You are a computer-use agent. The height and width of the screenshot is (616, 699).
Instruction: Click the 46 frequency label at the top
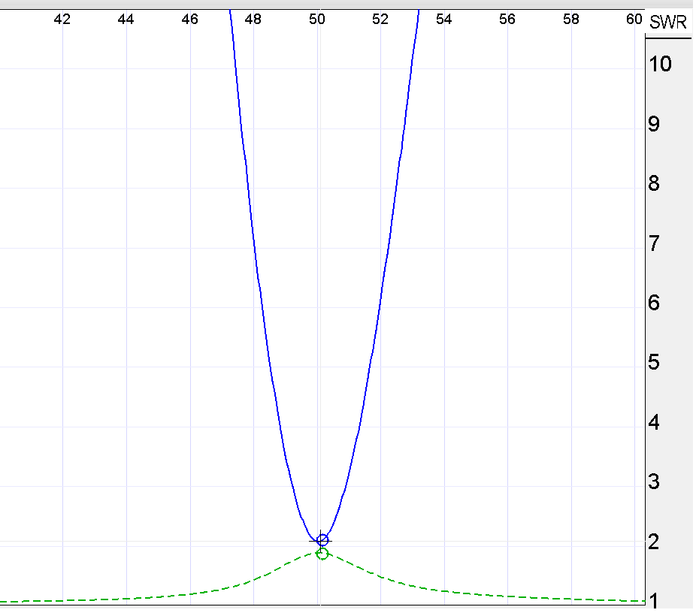tap(190, 20)
